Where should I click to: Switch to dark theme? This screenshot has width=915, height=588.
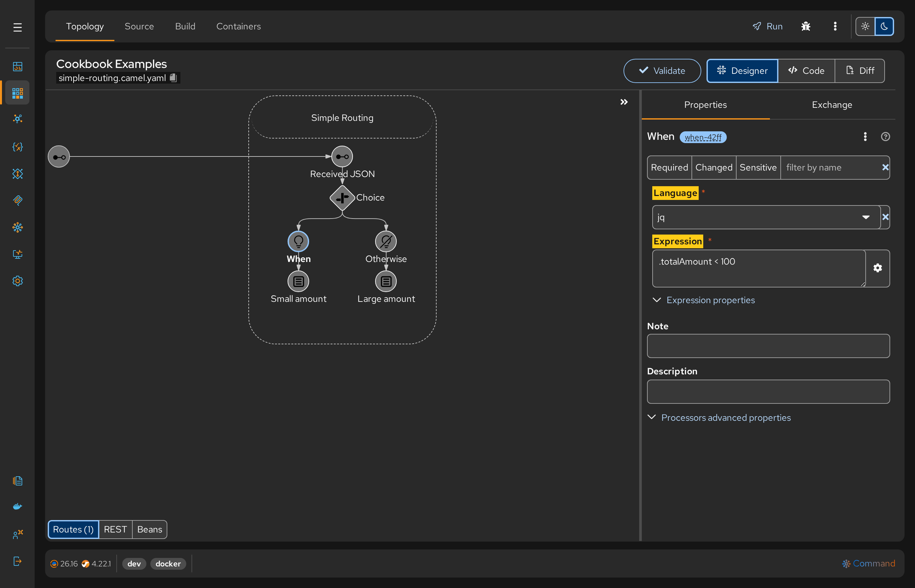coord(884,26)
